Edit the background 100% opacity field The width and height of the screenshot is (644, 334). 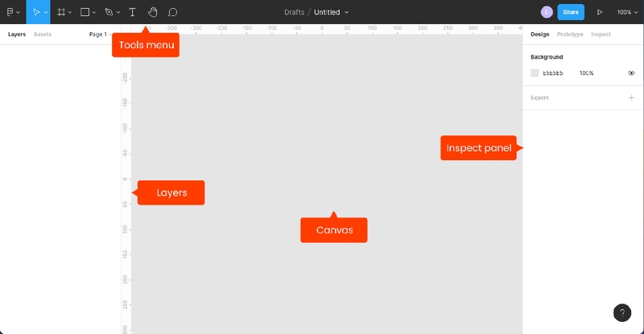click(x=587, y=73)
